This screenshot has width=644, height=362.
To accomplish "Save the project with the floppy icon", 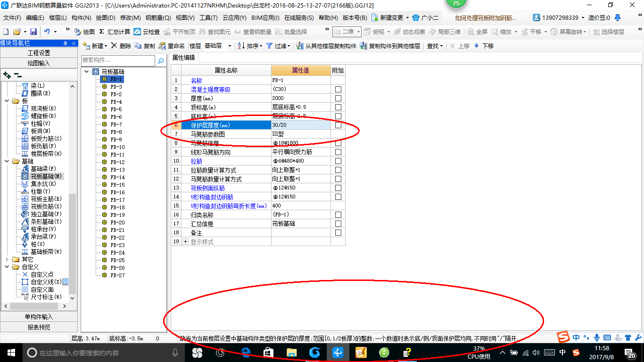I will [33, 32].
